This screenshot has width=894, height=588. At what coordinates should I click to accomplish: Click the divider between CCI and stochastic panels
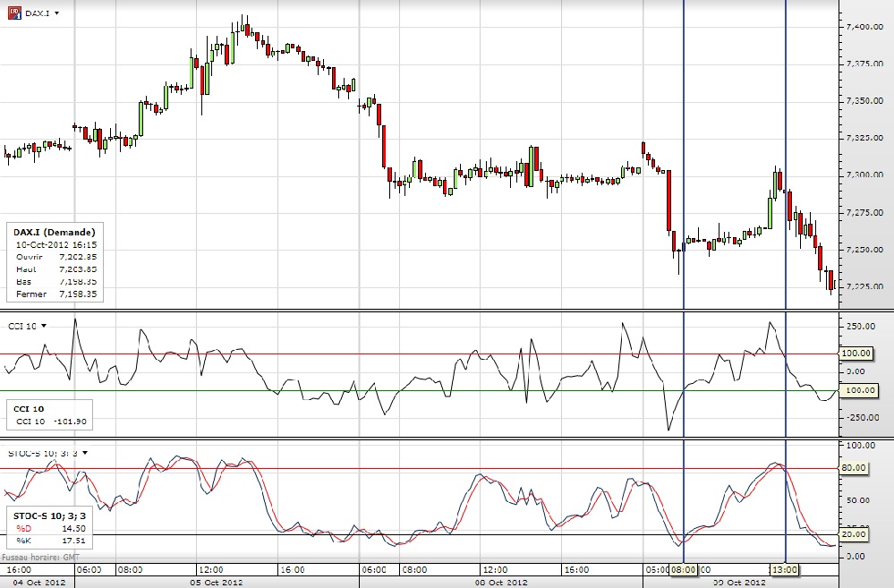coord(421,439)
